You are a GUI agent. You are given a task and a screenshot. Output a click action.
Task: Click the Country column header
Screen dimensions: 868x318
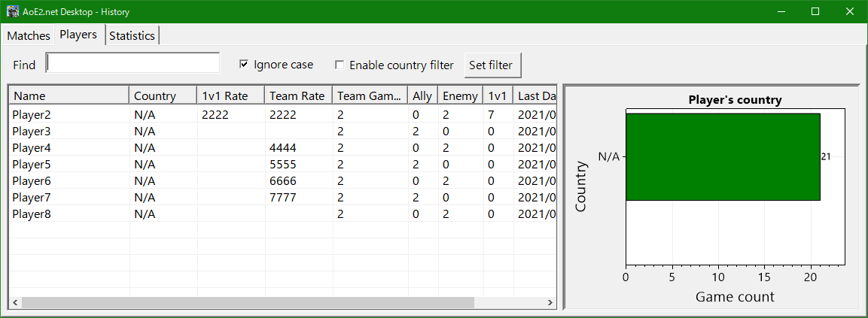(x=163, y=95)
